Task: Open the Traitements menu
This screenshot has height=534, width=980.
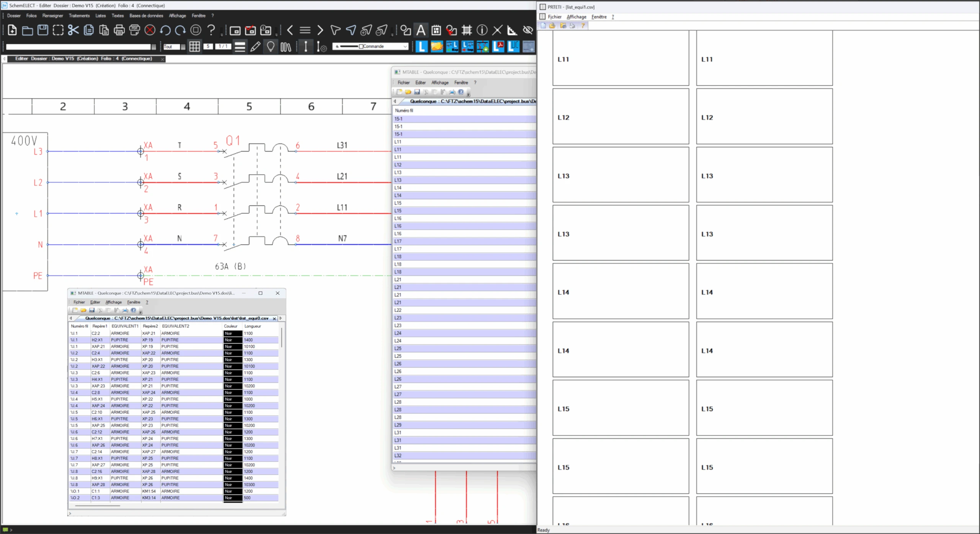Action: [x=79, y=16]
